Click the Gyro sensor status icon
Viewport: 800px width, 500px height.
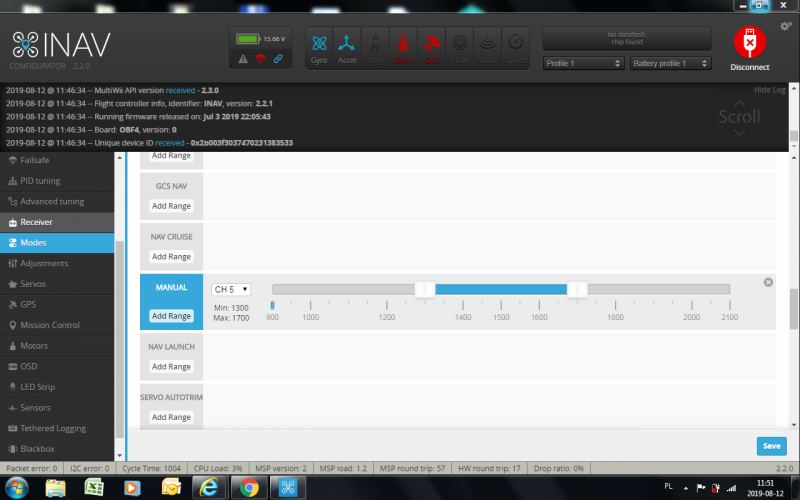tap(319, 47)
